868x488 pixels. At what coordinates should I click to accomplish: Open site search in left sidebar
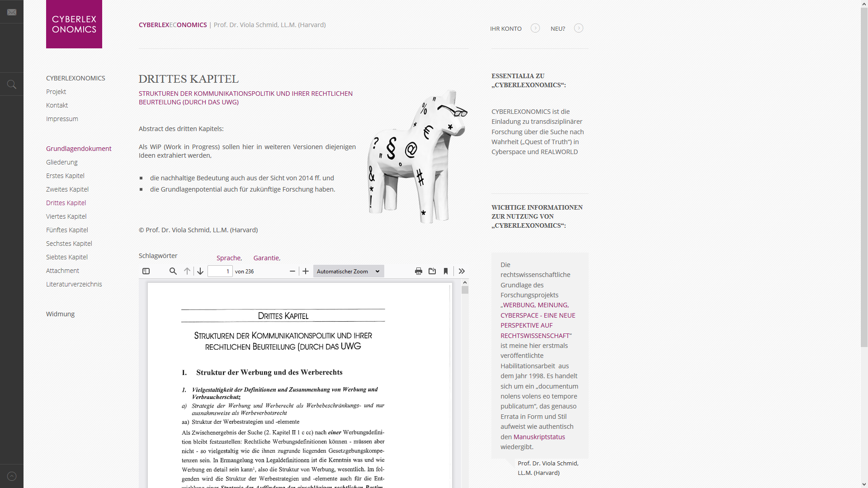tap(12, 84)
